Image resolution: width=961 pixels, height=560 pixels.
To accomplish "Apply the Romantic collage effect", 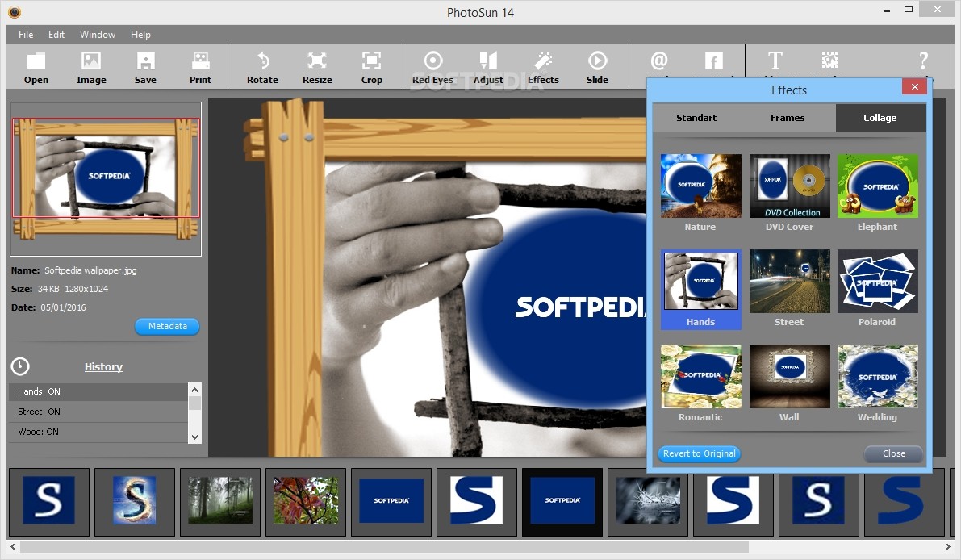I will click(x=700, y=384).
